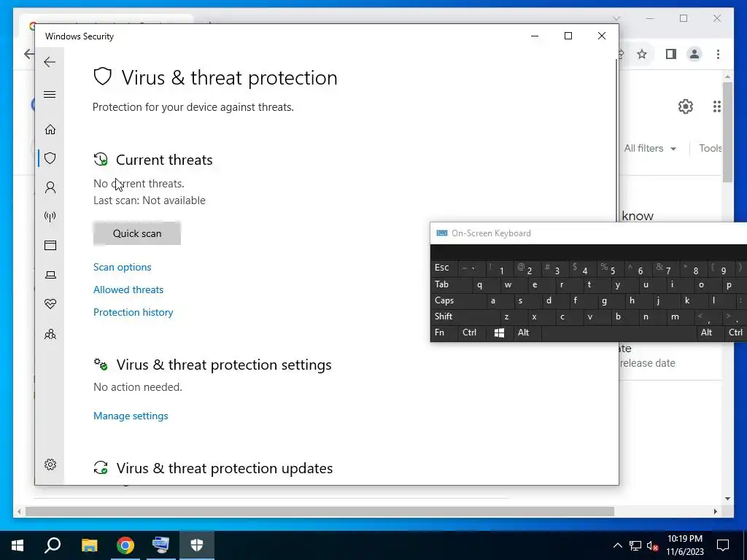Open App & browser control icon
Image resolution: width=747 pixels, height=560 pixels.
click(50, 245)
